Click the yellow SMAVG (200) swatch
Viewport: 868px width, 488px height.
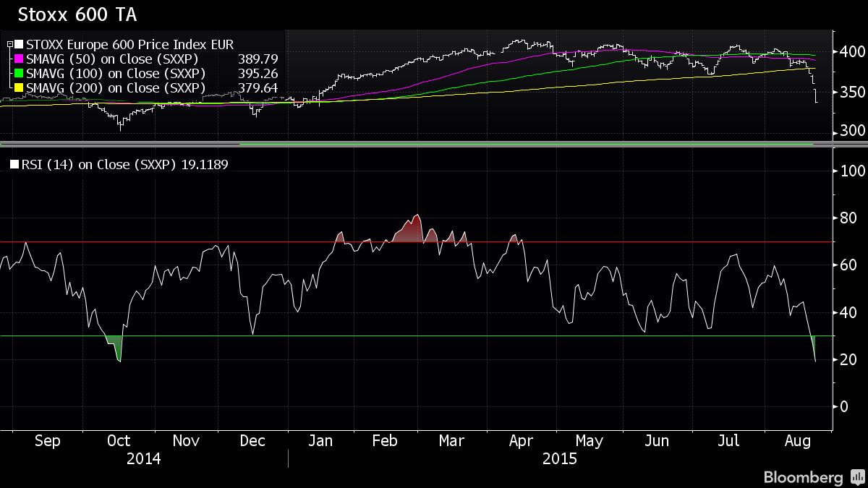point(20,88)
